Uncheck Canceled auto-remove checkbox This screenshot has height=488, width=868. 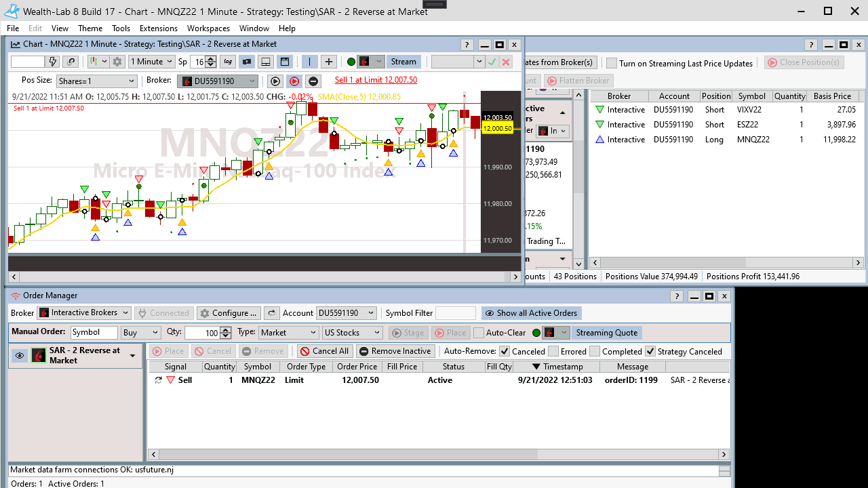coord(505,351)
